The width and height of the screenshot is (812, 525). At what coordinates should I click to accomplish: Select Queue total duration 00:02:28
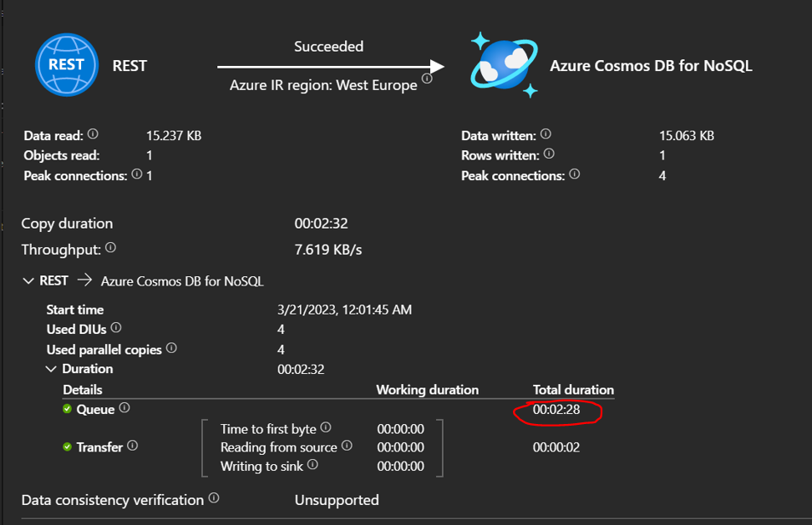coord(556,410)
